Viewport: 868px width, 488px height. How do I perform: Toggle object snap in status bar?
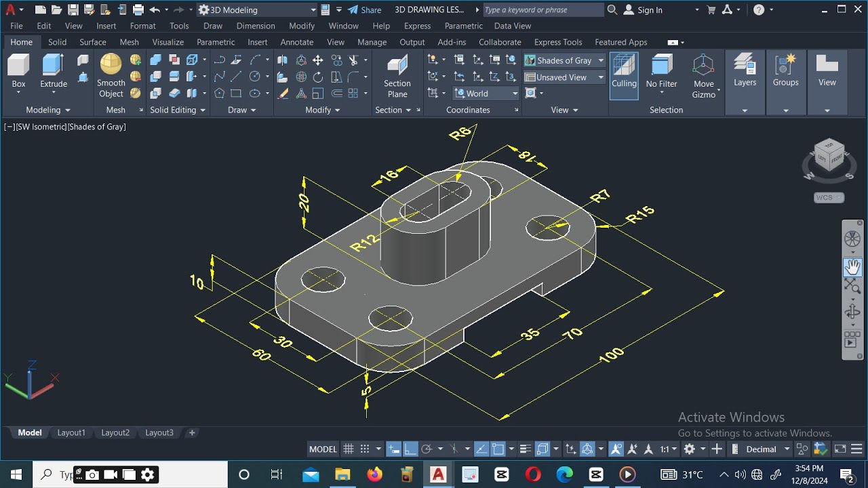point(498,449)
